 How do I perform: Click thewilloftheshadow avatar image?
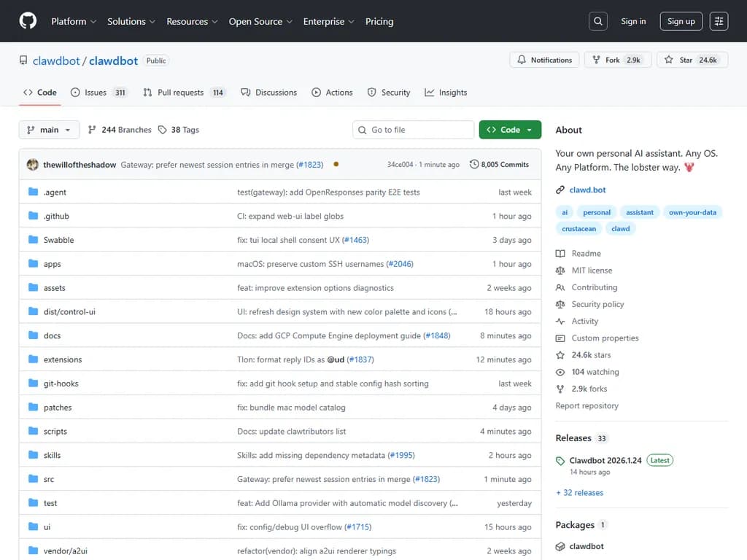coord(33,165)
